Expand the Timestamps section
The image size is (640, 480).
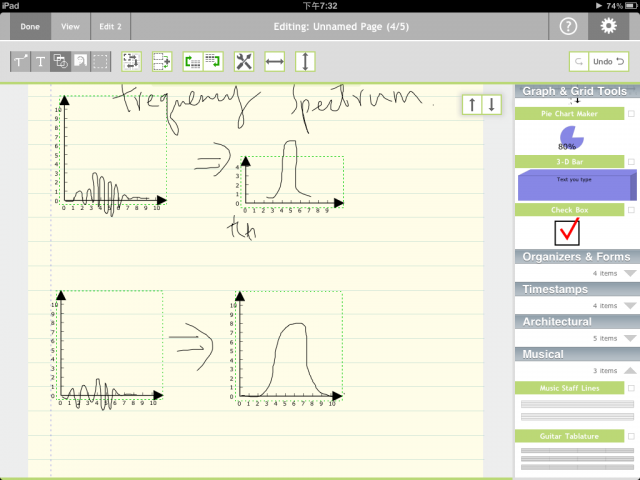tap(630, 305)
